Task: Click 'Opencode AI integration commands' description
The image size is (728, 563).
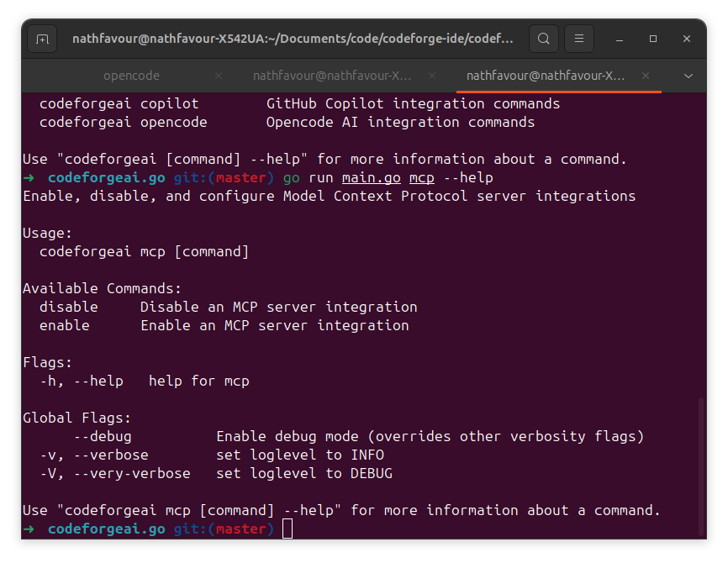Action: tap(400, 122)
